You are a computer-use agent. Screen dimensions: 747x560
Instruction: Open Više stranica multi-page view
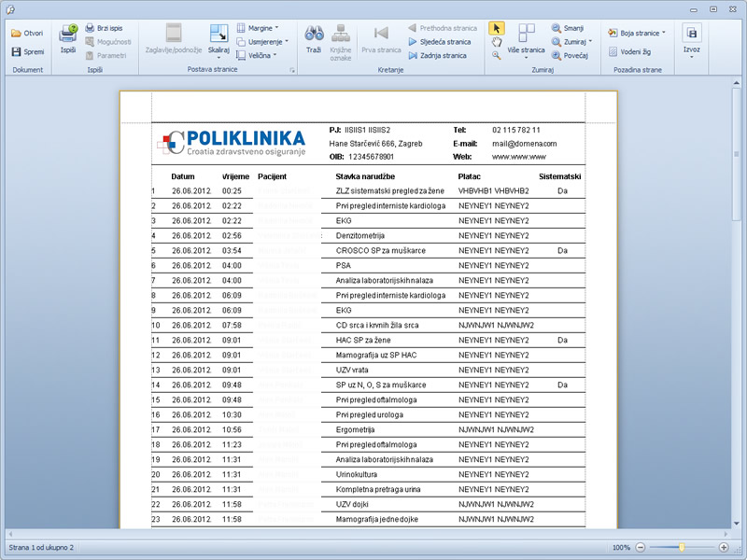pyautogui.click(x=526, y=41)
